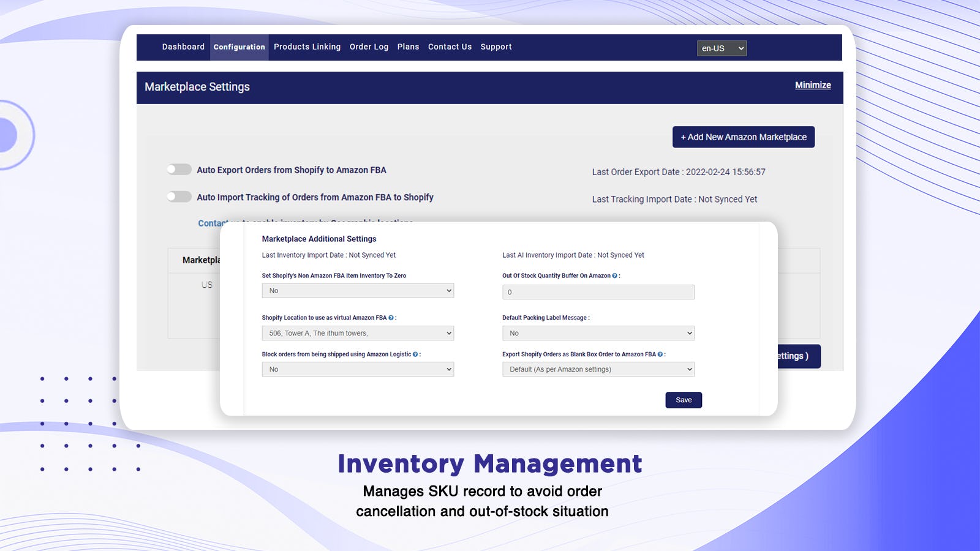
Task: View help for Block orders using Amazon Logistic
Action: pyautogui.click(x=415, y=354)
